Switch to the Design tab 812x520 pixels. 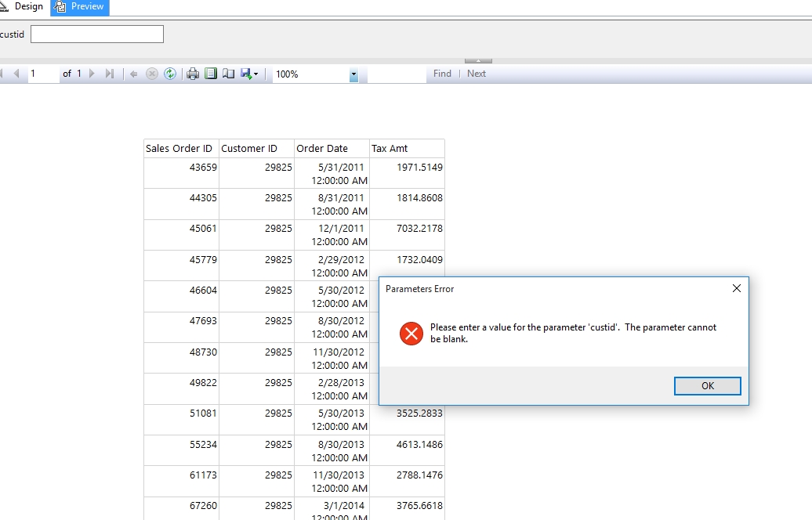23,6
